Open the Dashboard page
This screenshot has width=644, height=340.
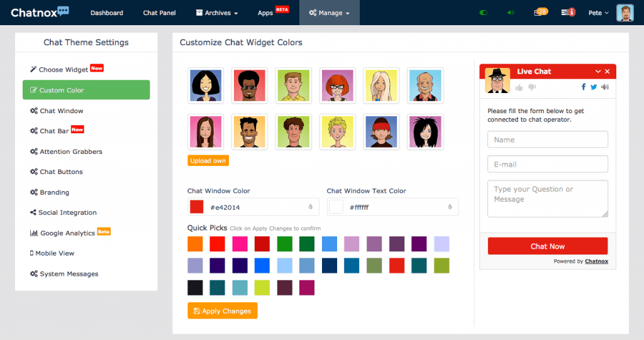tap(107, 13)
